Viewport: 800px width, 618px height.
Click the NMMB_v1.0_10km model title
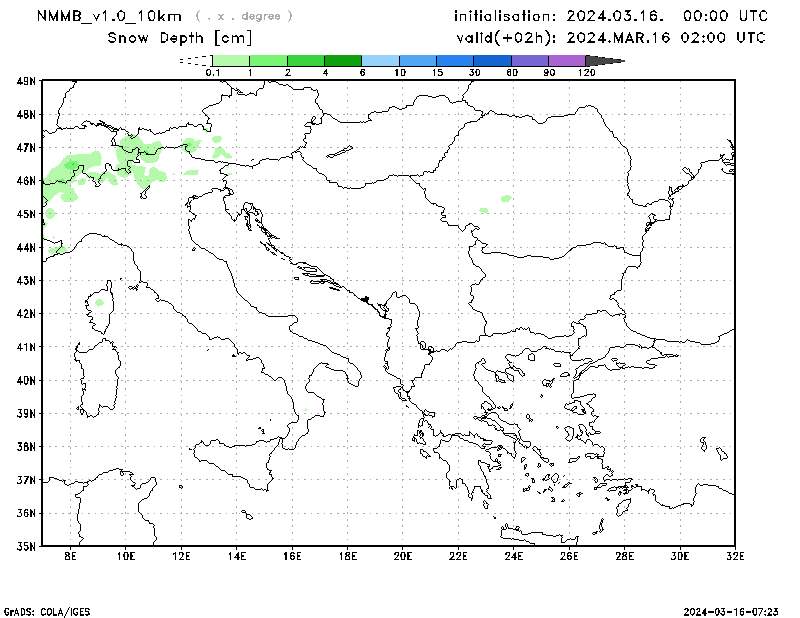click(109, 16)
